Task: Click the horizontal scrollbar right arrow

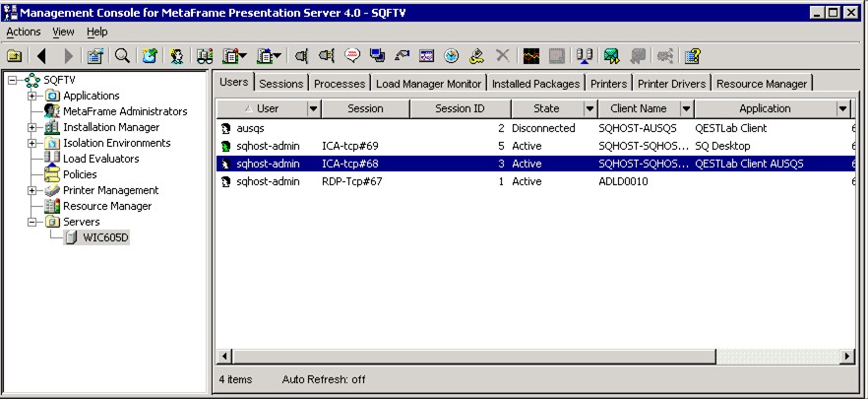Action: (847, 356)
